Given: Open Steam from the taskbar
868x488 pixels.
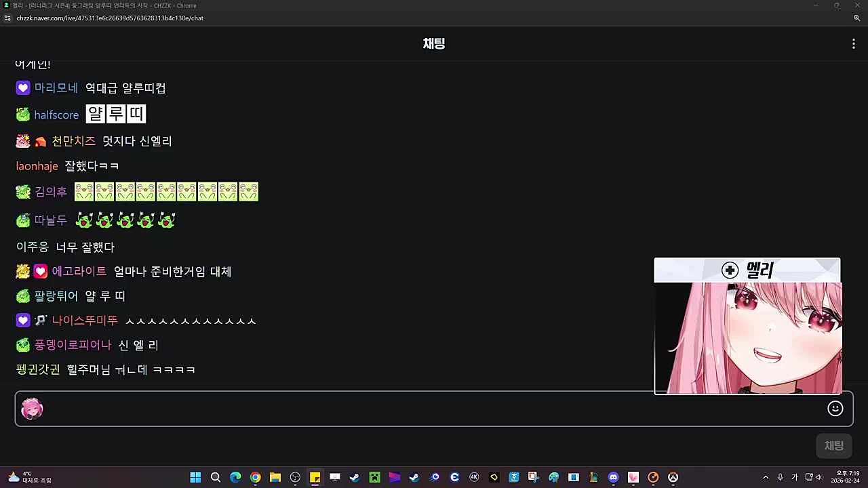Looking at the screenshot, I should pyautogui.click(x=354, y=477).
